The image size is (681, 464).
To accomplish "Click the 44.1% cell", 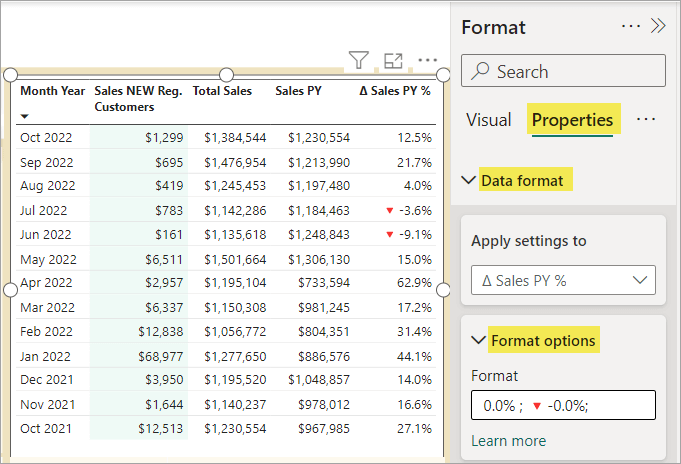I will click(x=414, y=357).
